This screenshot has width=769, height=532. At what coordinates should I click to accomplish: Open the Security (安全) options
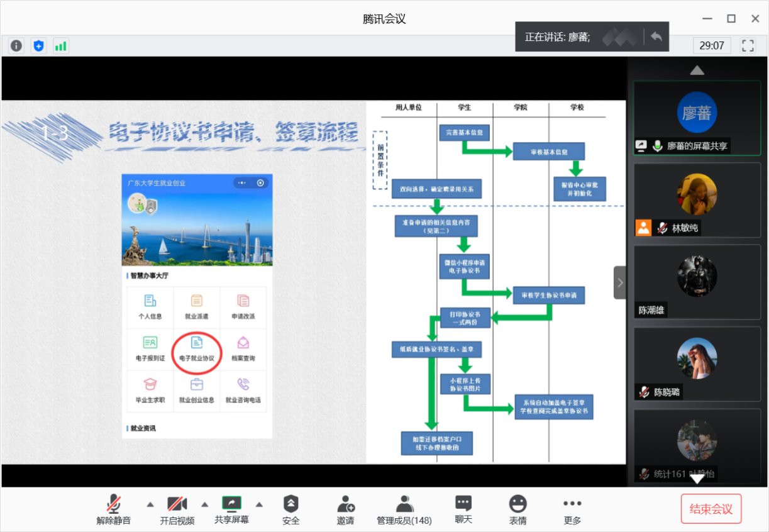pyautogui.click(x=290, y=509)
